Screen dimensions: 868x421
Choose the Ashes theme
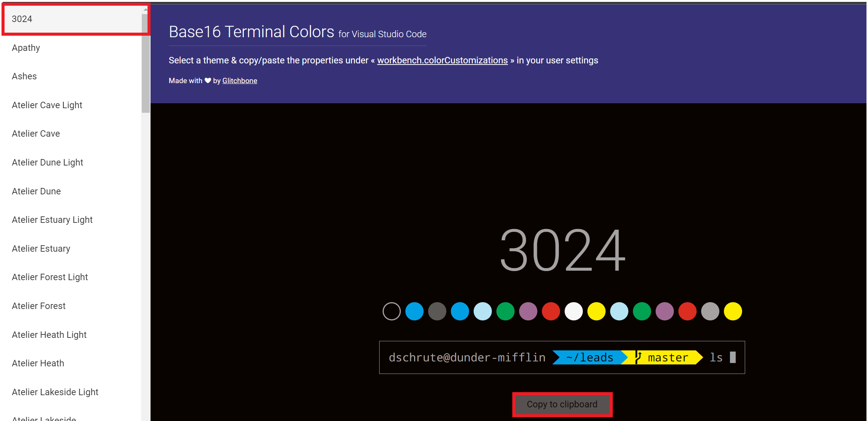24,76
